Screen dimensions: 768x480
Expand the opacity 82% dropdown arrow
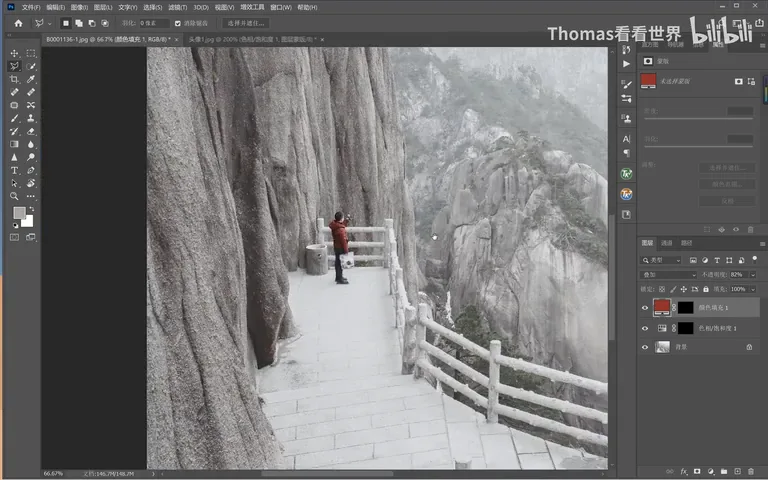753,275
